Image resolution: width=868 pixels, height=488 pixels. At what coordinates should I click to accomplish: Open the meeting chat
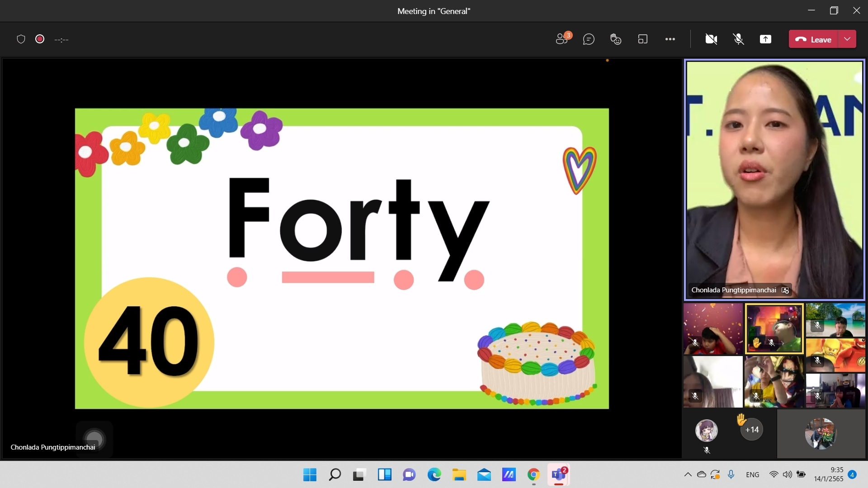click(589, 39)
